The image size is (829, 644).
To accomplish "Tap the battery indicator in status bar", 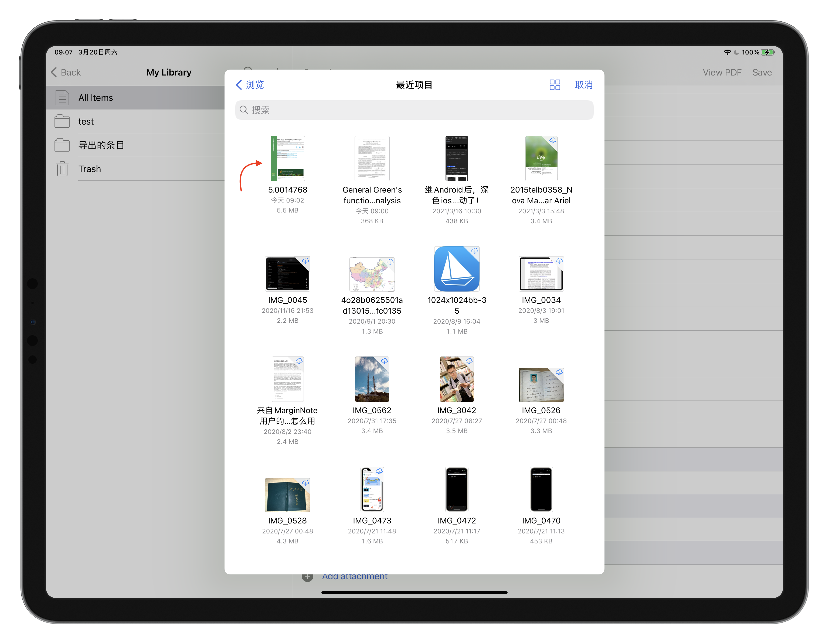I will pos(767,52).
